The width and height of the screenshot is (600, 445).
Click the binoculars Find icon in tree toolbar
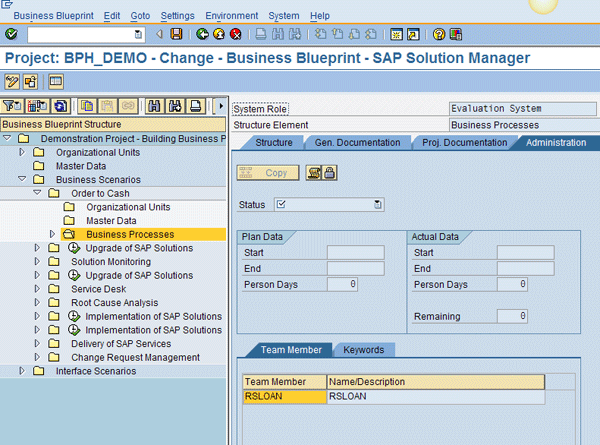155,106
